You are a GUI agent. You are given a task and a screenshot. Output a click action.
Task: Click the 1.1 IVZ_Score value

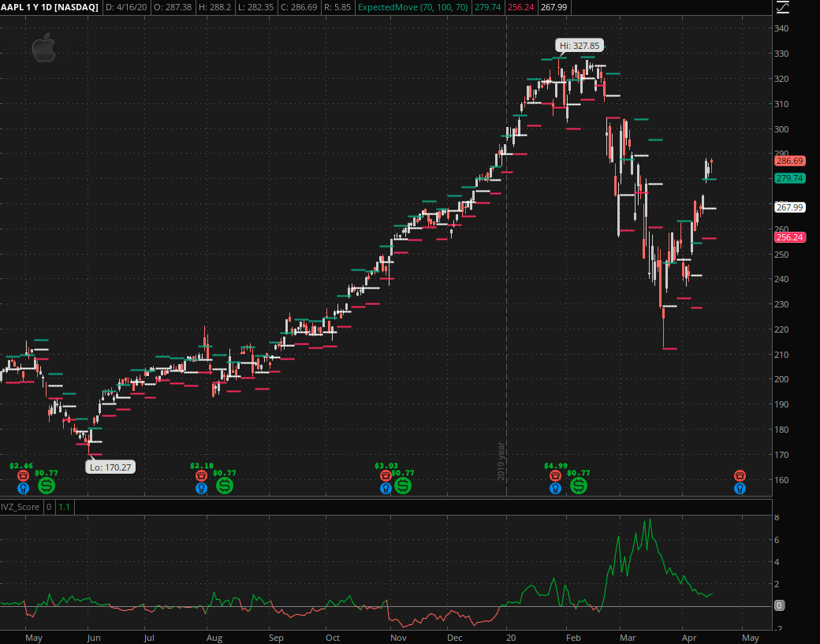click(65, 507)
